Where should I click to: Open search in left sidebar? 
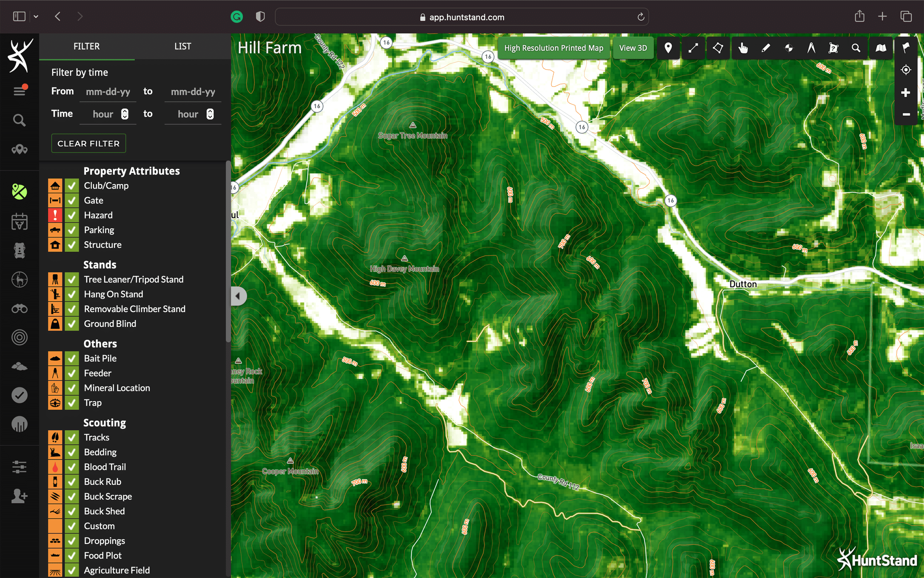pos(19,120)
